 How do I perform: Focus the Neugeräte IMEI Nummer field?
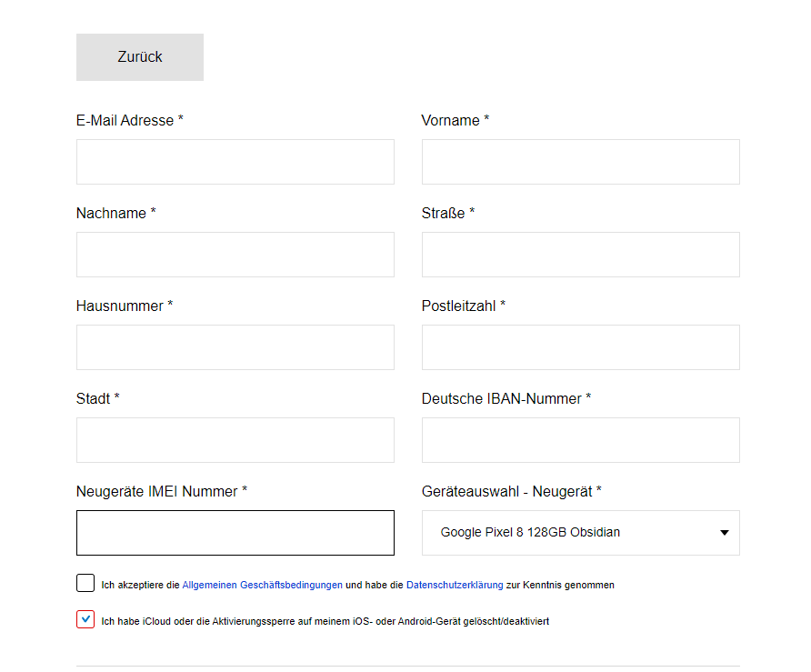coord(235,533)
